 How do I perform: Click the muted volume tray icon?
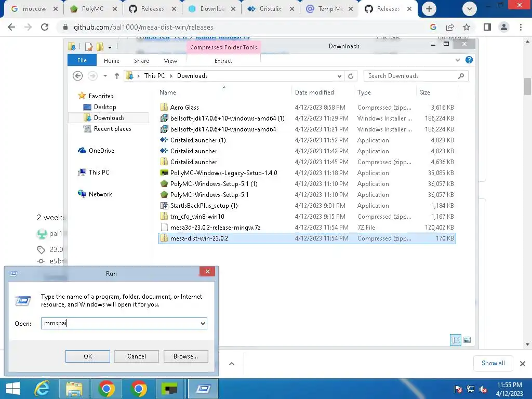pos(483,389)
